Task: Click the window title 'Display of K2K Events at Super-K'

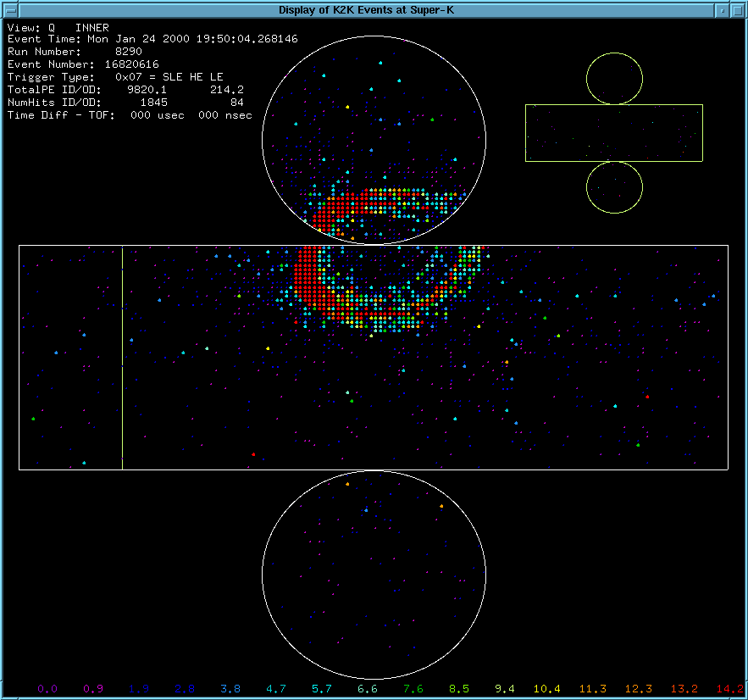Action: pyautogui.click(x=366, y=10)
